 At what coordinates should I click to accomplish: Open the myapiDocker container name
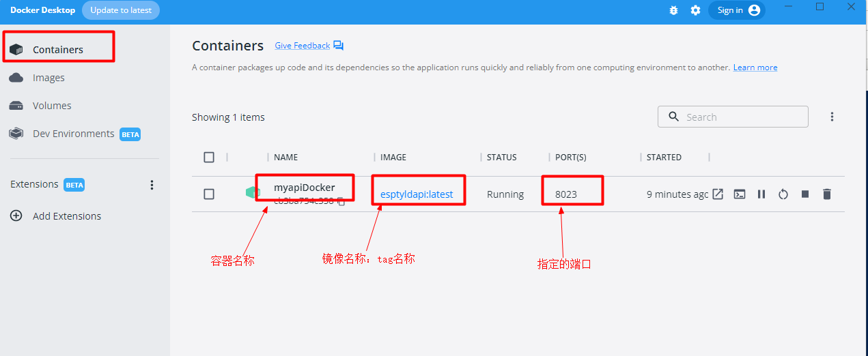(305, 188)
